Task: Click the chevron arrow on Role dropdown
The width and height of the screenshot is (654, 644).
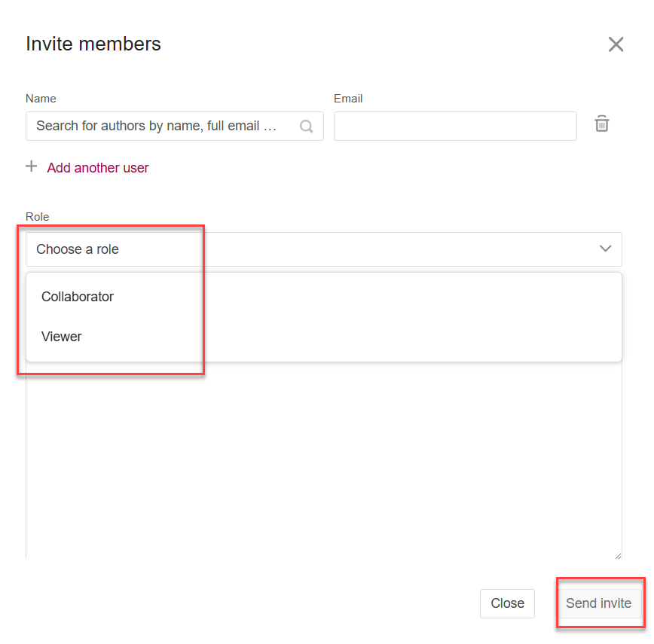Action: pos(605,249)
